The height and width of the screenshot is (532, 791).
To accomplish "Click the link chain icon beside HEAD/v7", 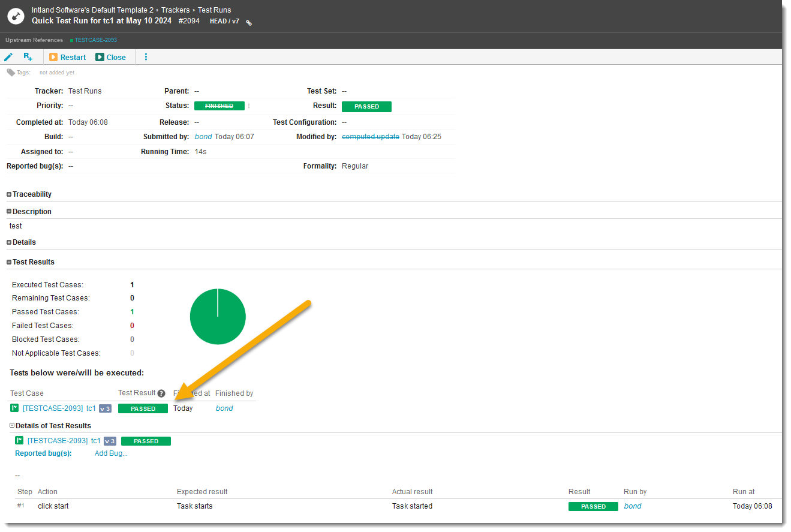I will point(248,22).
